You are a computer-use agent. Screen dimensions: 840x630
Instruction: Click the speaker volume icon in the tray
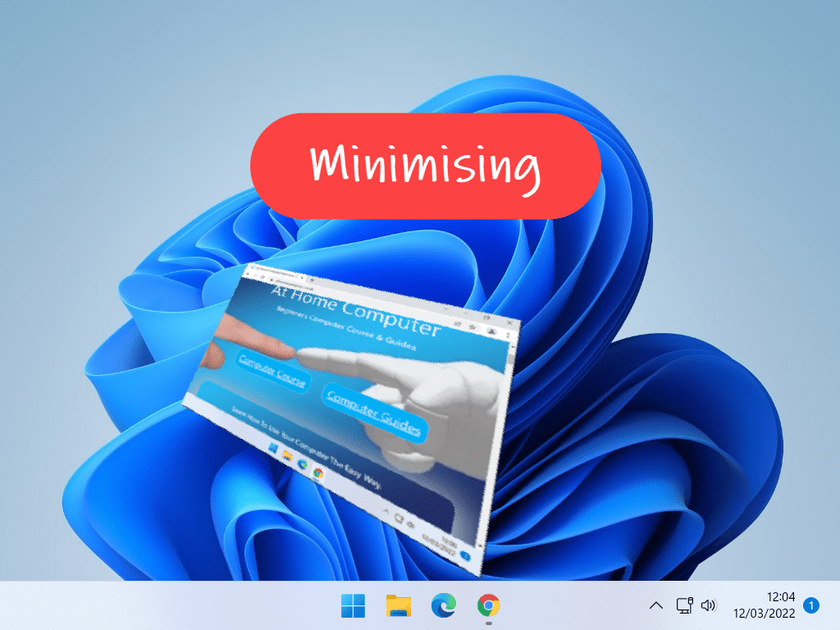point(709,605)
